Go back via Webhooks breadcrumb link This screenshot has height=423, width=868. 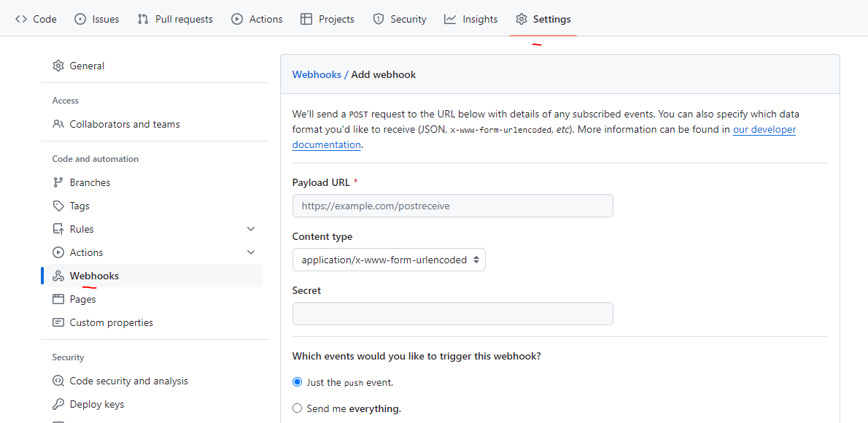click(x=317, y=74)
